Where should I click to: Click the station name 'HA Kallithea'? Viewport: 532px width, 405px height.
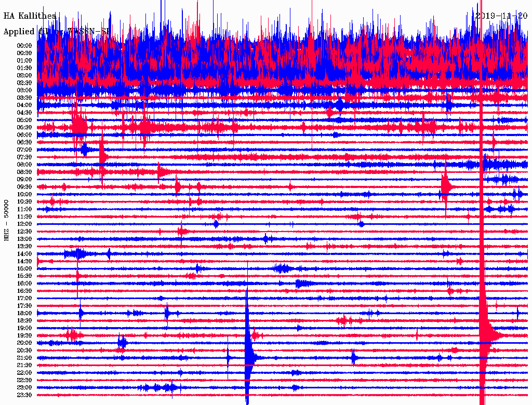click(x=30, y=16)
